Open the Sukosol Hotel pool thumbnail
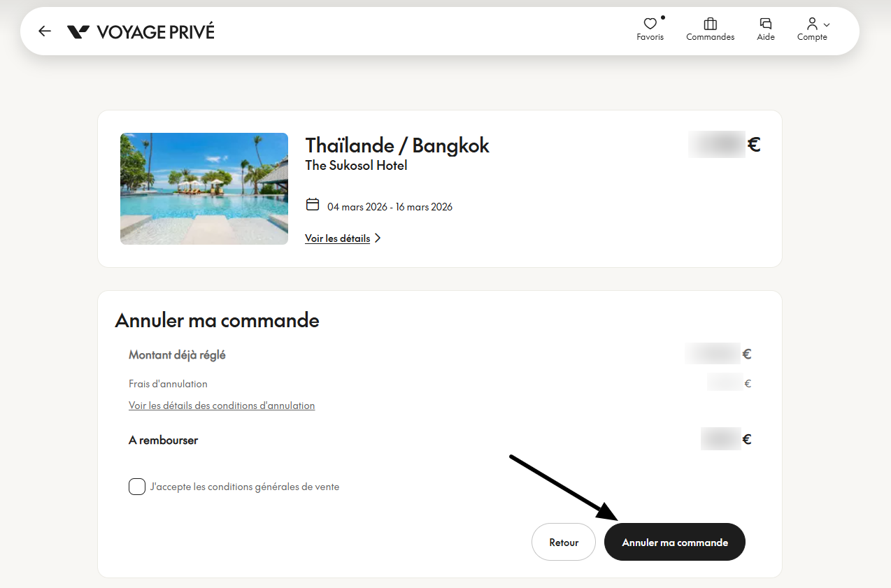This screenshot has height=588, width=891. pyautogui.click(x=204, y=189)
